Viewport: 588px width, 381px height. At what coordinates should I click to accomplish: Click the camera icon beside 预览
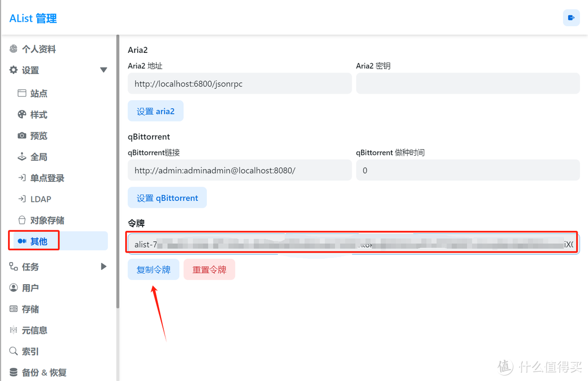pos(22,136)
